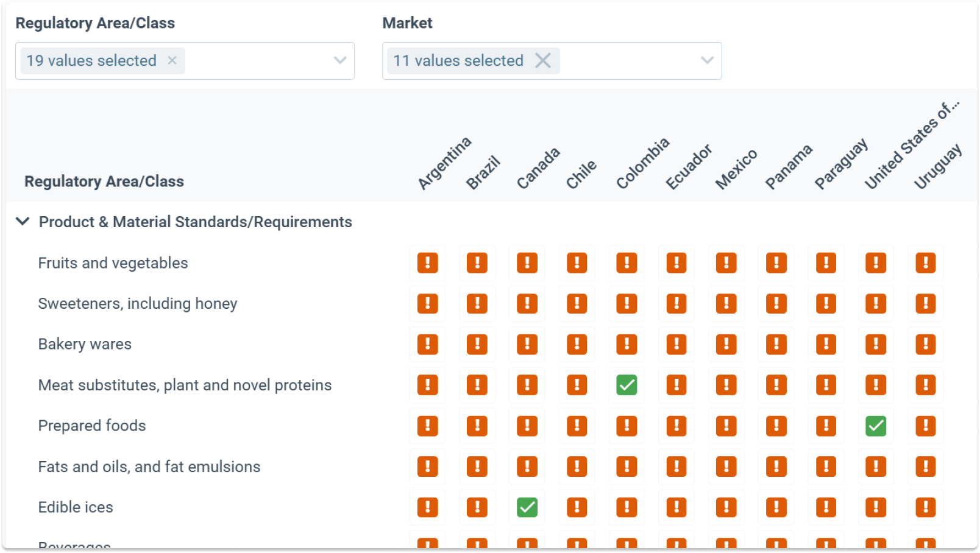Click the Uruguay column header
This screenshot has height=553, width=980.
[x=937, y=164]
